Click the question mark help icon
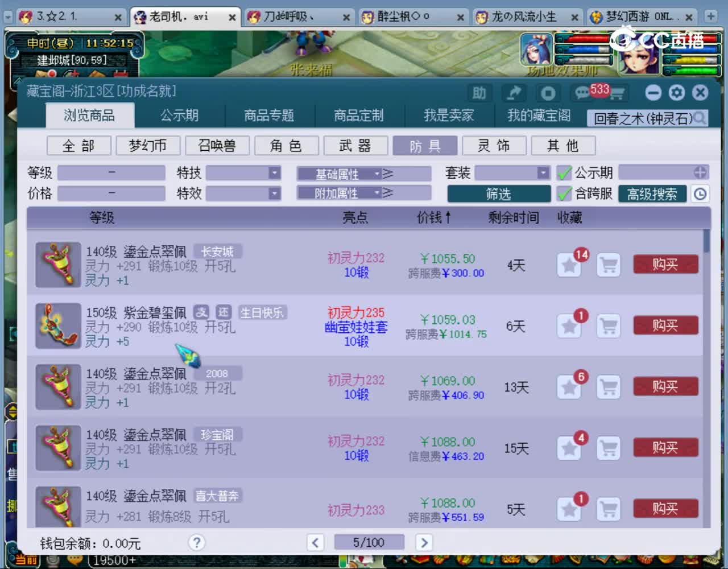728x569 pixels. pyautogui.click(x=197, y=542)
